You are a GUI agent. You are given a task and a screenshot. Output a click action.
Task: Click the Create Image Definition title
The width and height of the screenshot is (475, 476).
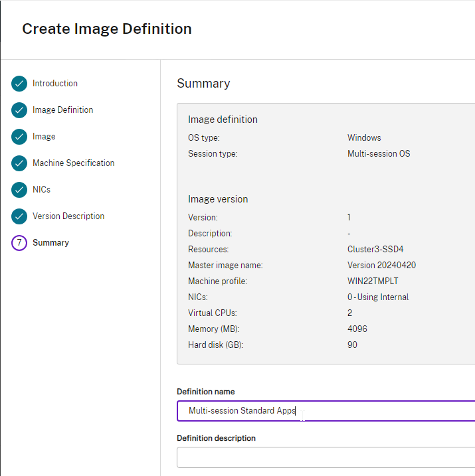pos(107,29)
